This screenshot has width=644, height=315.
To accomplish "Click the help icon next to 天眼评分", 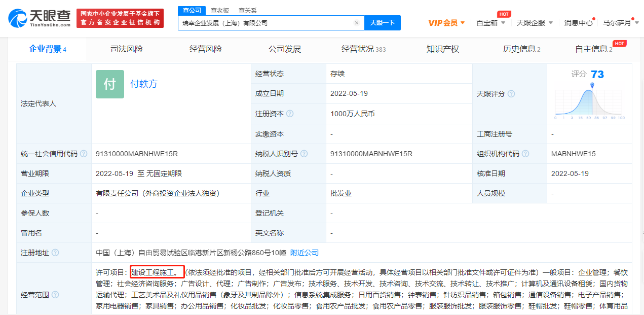I will point(512,94).
